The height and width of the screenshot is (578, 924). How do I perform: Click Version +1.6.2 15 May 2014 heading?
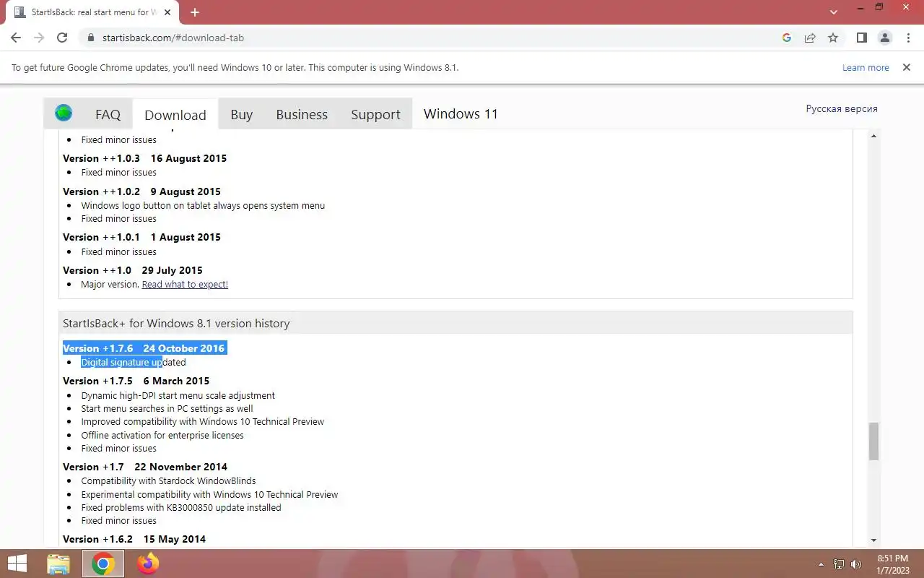pyautogui.click(x=134, y=539)
